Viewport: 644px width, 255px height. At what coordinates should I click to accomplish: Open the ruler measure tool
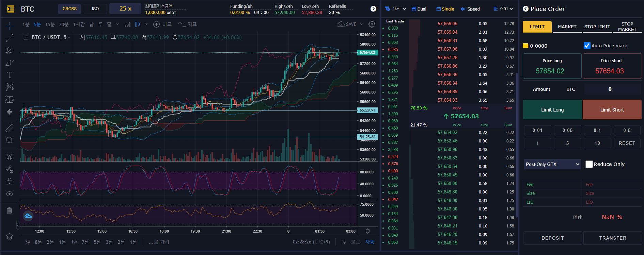pyautogui.click(x=10, y=128)
